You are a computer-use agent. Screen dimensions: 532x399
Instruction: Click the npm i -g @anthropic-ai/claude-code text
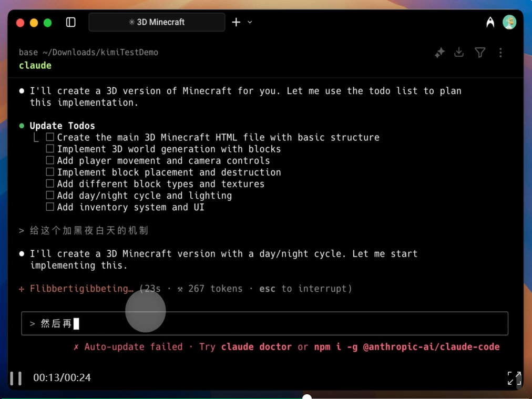[407, 347]
